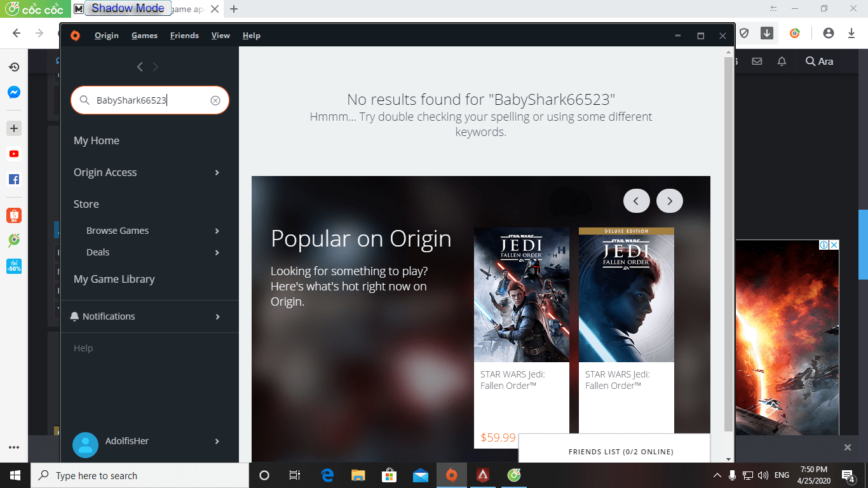Clear the BabyShark66523 search text
The height and width of the screenshot is (488, 868).
215,100
